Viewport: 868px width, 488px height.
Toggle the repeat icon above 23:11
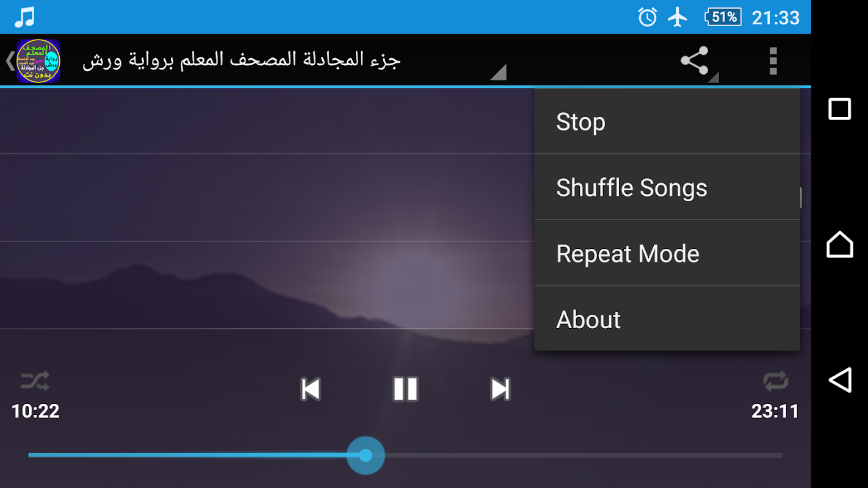coord(775,381)
